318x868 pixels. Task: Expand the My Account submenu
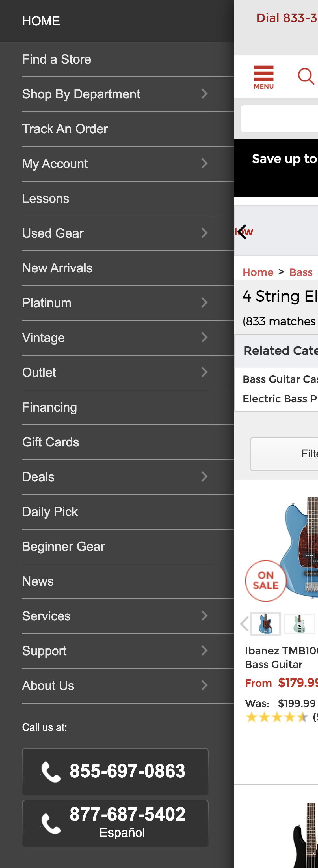(x=204, y=164)
